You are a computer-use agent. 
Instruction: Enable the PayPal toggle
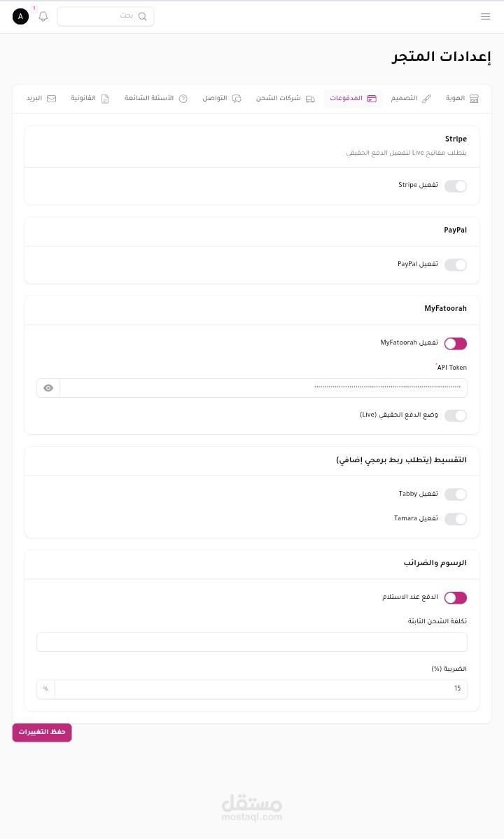pyautogui.click(x=456, y=265)
